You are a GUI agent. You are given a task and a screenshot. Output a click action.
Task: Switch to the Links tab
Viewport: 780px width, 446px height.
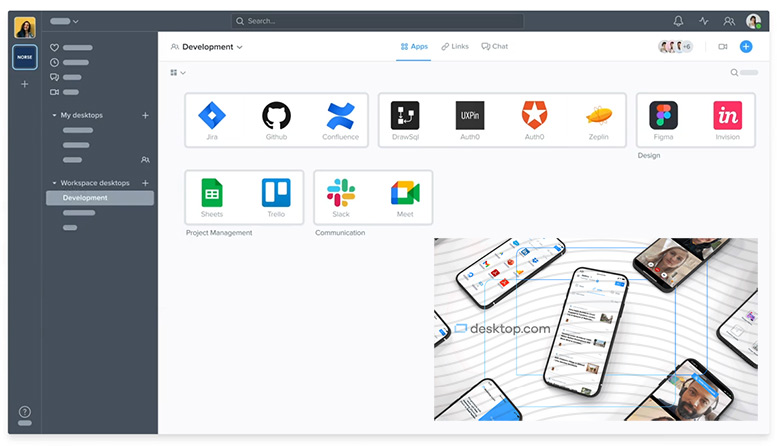tap(455, 46)
